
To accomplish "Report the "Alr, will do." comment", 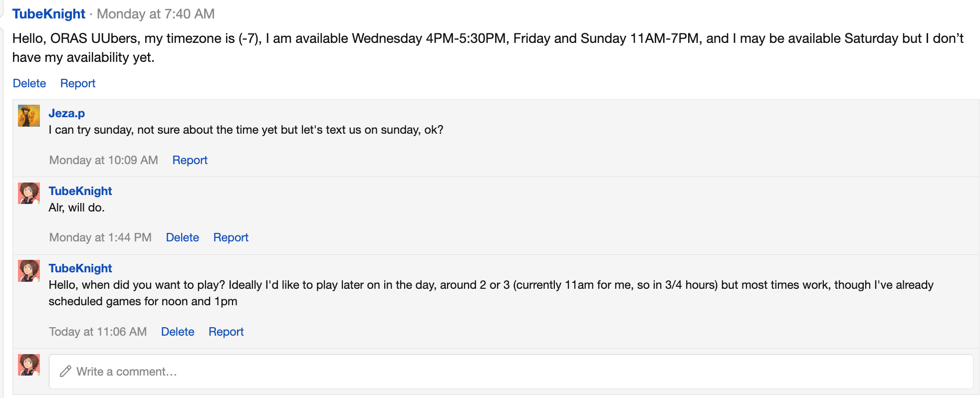I will (231, 237).
